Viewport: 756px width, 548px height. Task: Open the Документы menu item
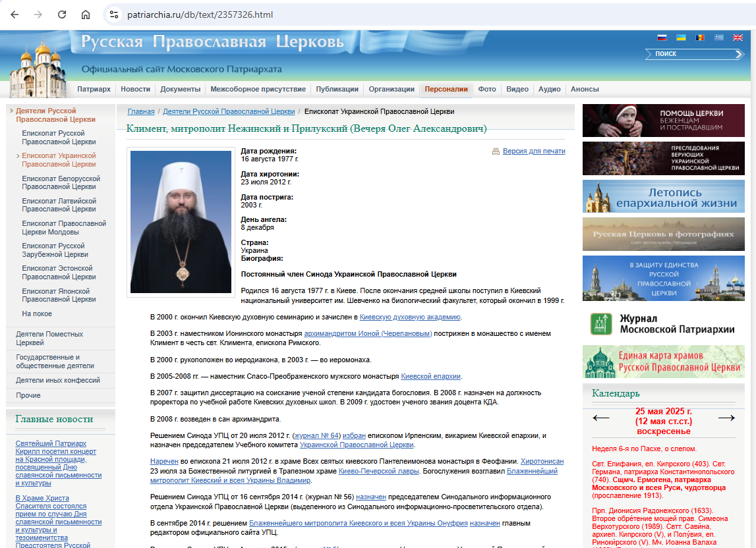(181, 89)
